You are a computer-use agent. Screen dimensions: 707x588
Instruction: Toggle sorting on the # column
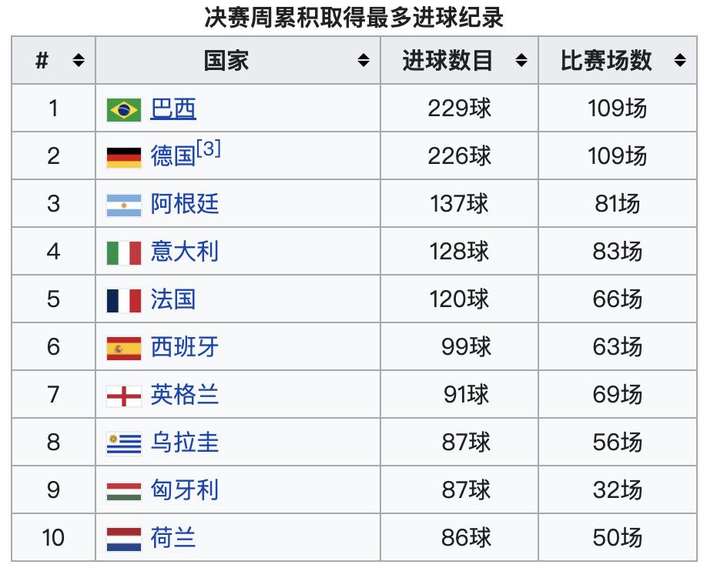78,60
